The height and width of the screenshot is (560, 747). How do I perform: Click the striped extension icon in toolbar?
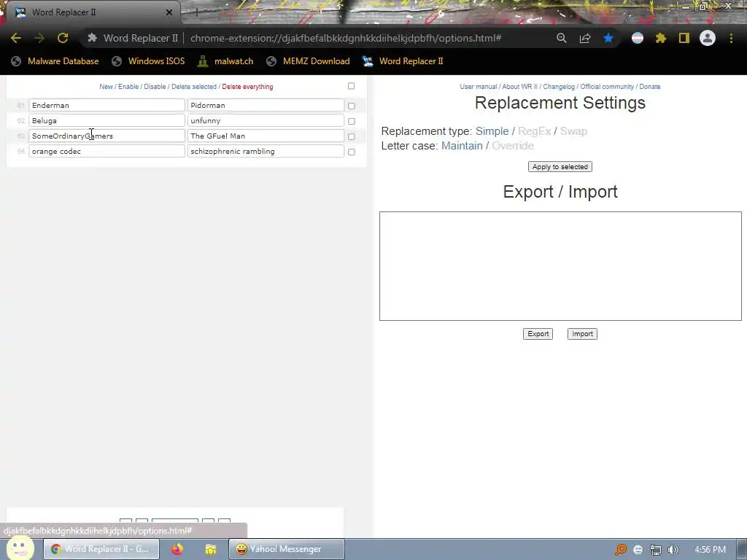638,38
